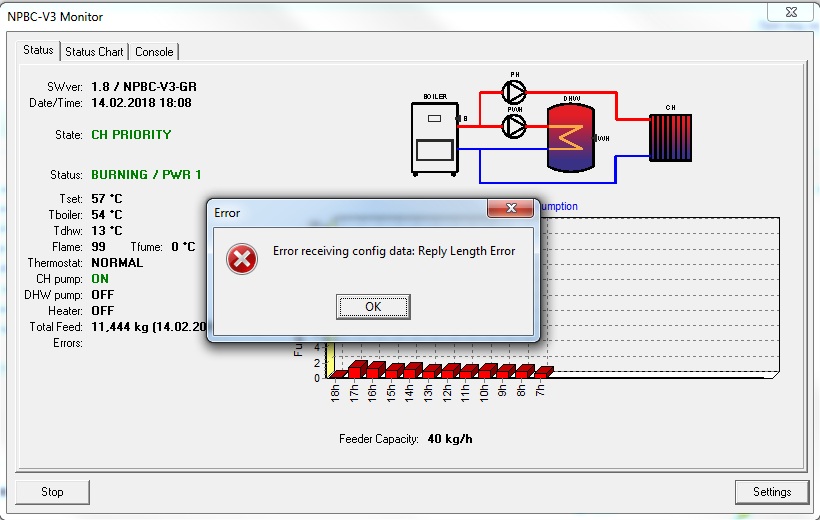Open Settings via the bottom-right button
This screenshot has width=820, height=520.
(772, 492)
